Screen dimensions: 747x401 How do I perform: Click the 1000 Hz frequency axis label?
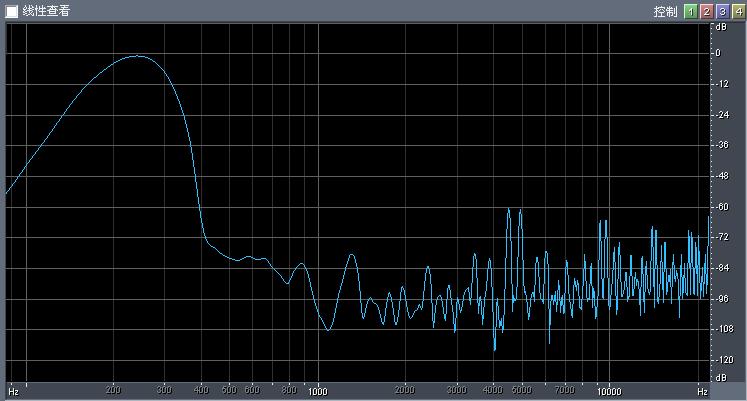[318, 391]
